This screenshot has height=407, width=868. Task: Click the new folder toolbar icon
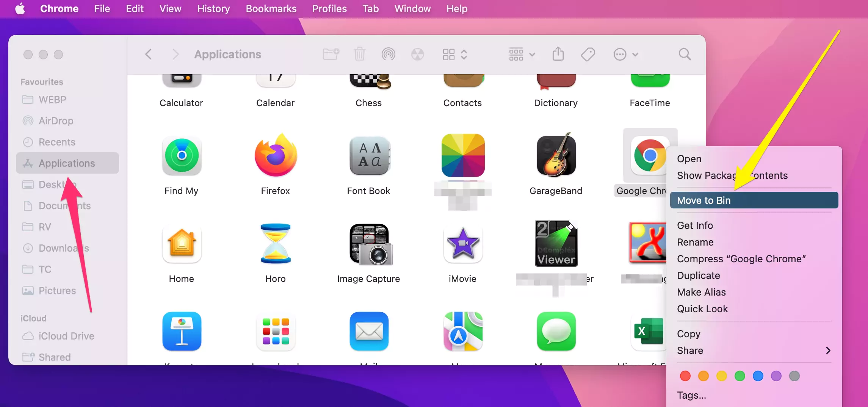click(331, 55)
